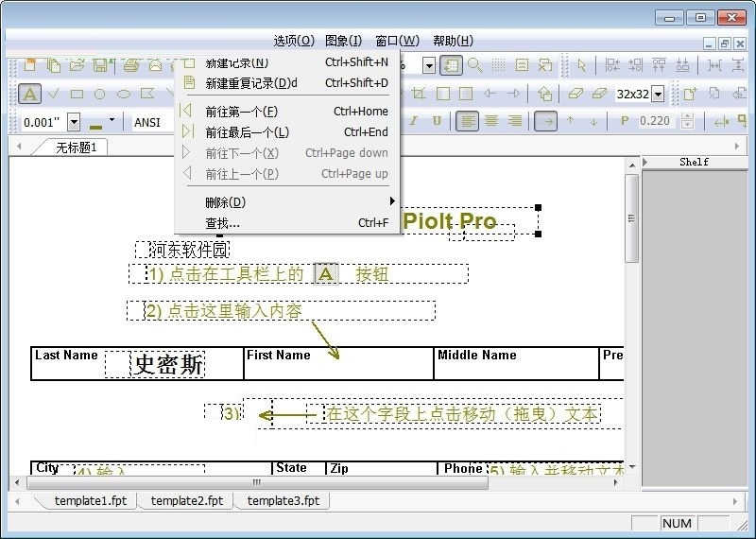This screenshot has width=756, height=539.
Task: Switch to the template2.fpt tab
Action: (x=187, y=500)
